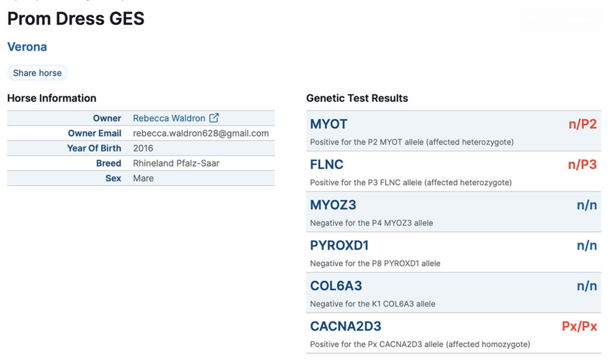The height and width of the screenshot is (364, 613).
Task: Click the red n/P2 result value
Action: tap(582, 125)
